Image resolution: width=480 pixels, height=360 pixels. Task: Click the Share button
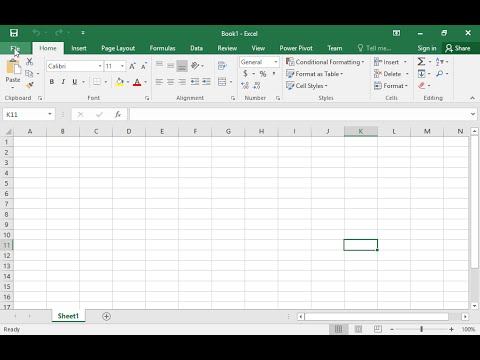pos(458,48)
